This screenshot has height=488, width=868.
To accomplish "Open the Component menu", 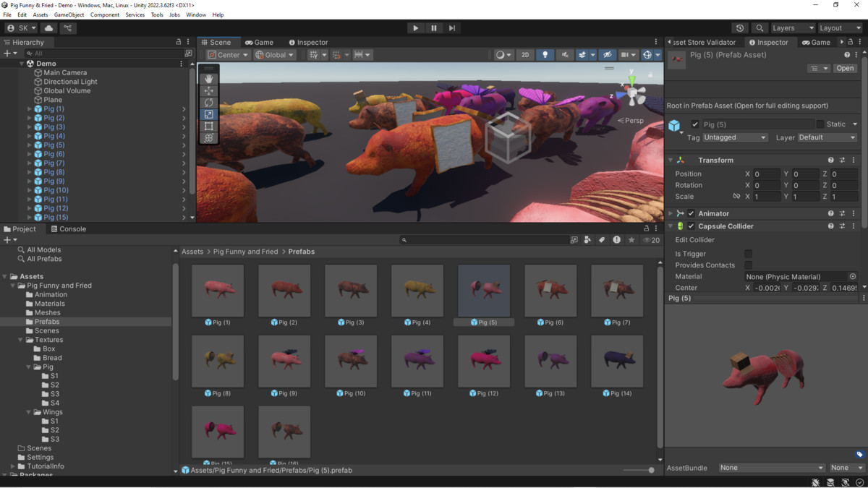I will pos(105,14).
